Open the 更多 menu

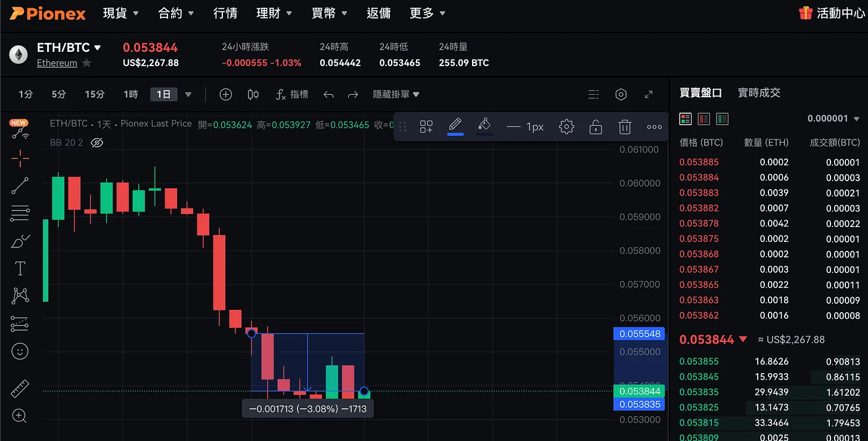pyautogui.click(x=428, y=13)
